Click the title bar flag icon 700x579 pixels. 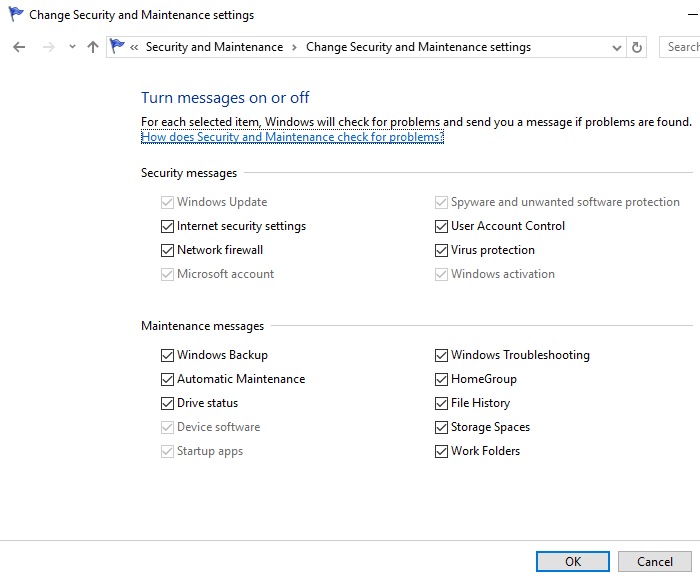click(x=15, y=15)
